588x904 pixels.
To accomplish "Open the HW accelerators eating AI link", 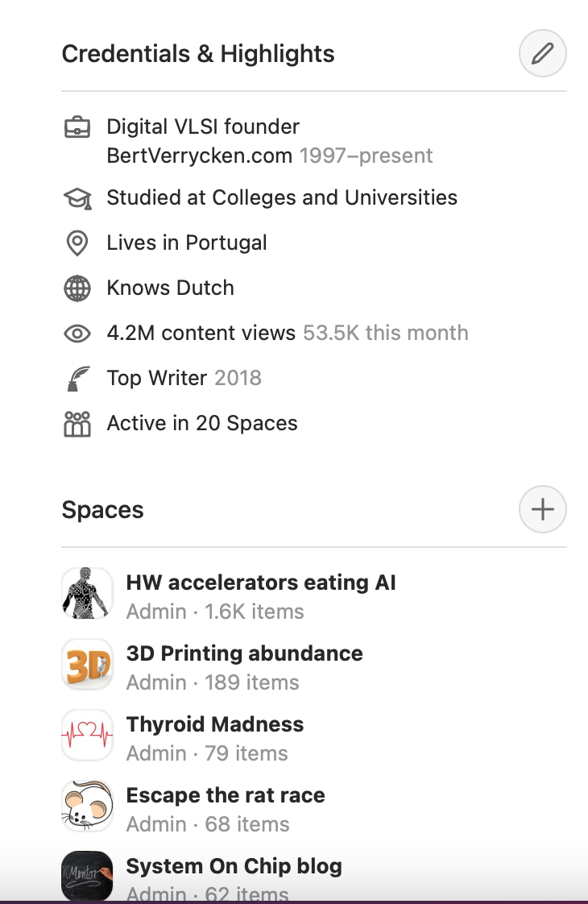I will point(261,583).
